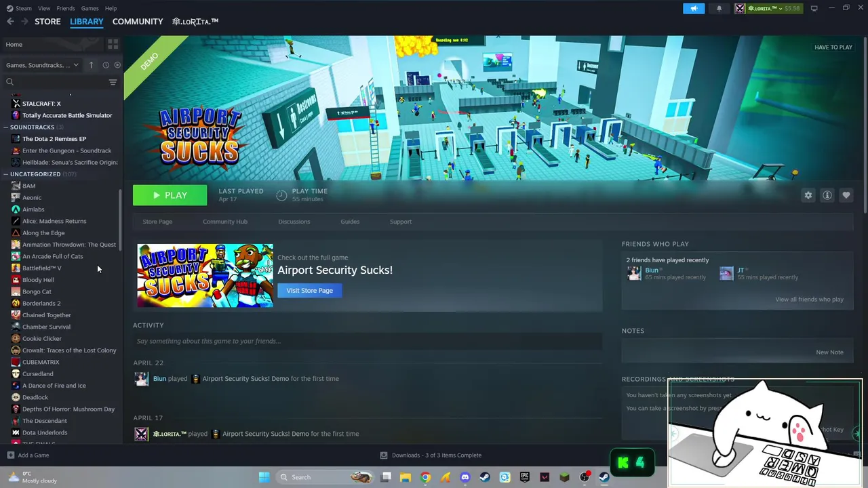
Task: Open File Explorer from the taskbar
Action: [406, 477]
